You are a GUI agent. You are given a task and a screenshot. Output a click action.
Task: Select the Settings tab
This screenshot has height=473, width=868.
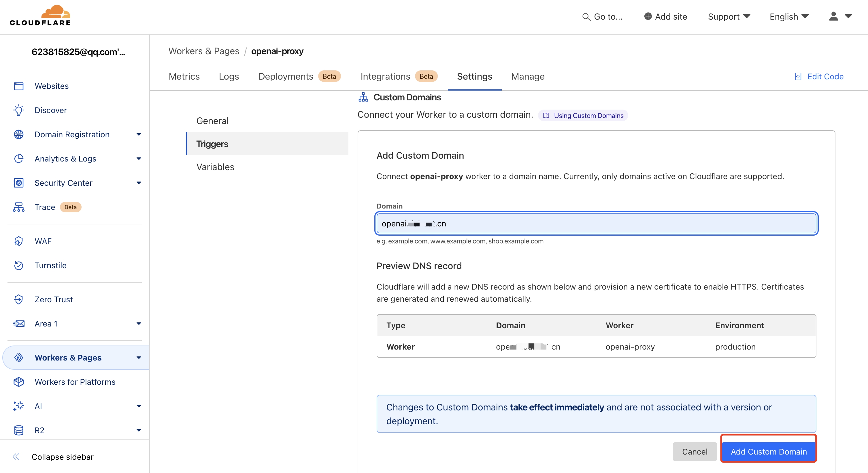coord(474,76)
